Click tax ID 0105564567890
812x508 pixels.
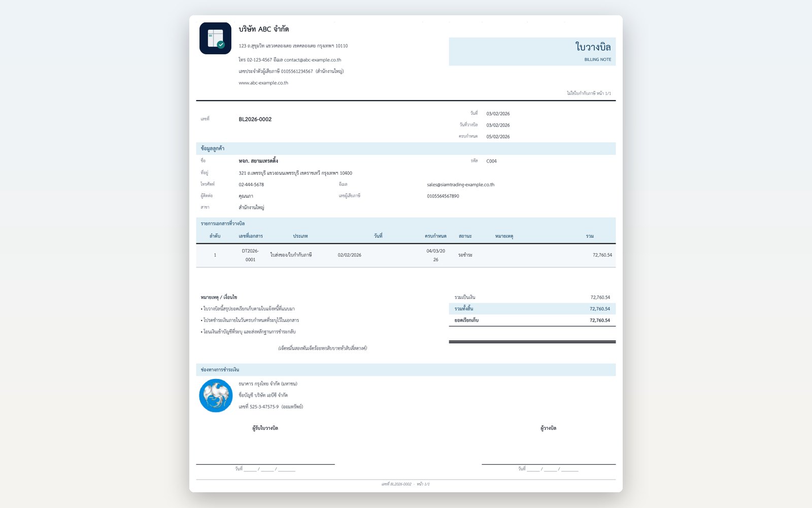443,196
